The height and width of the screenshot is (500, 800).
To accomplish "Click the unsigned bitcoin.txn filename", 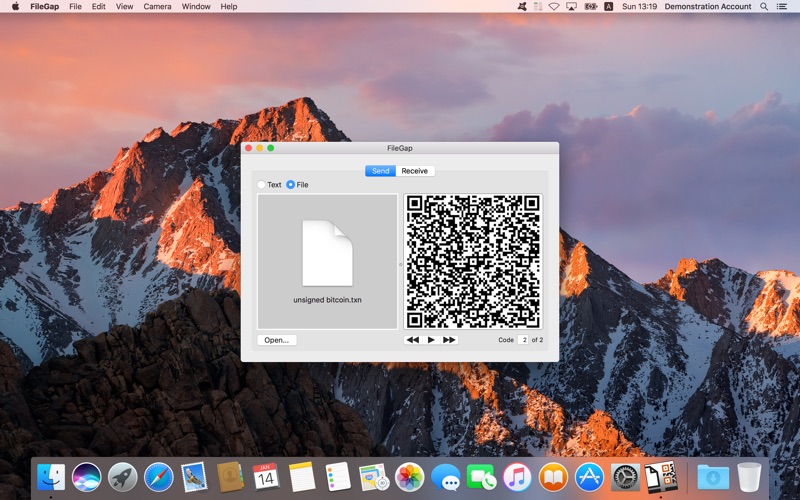I will [x=328, y=300].
